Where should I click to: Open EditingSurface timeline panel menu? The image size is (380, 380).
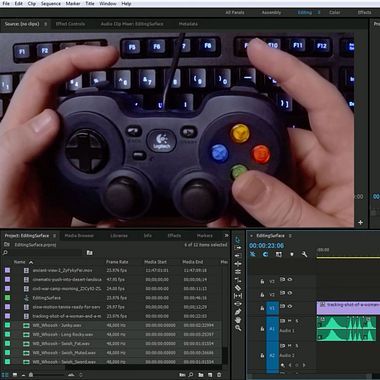[x=290, y=236]
